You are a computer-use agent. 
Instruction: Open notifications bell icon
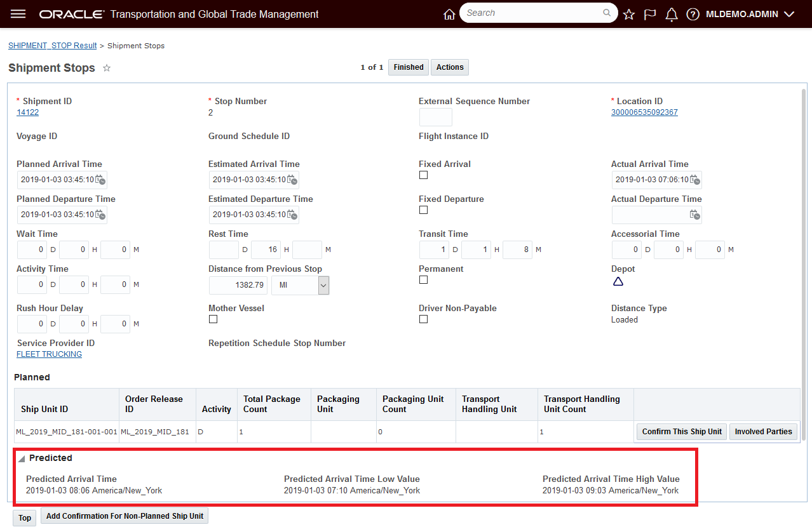(x=672, y=14)
